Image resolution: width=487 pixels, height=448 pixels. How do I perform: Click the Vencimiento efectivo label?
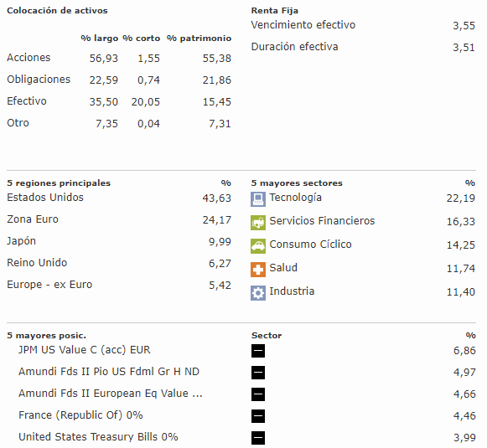(x=303, y=25)
